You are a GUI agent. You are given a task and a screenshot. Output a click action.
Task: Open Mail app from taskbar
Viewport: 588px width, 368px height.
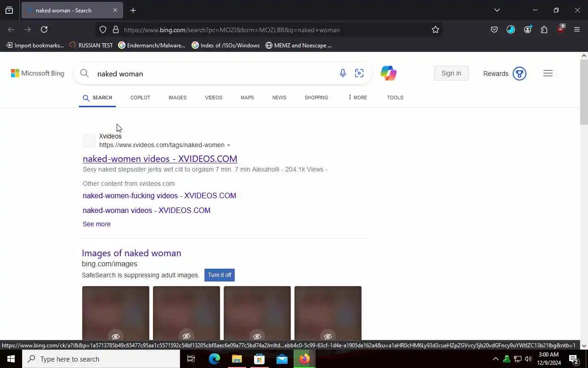point(282,359)
